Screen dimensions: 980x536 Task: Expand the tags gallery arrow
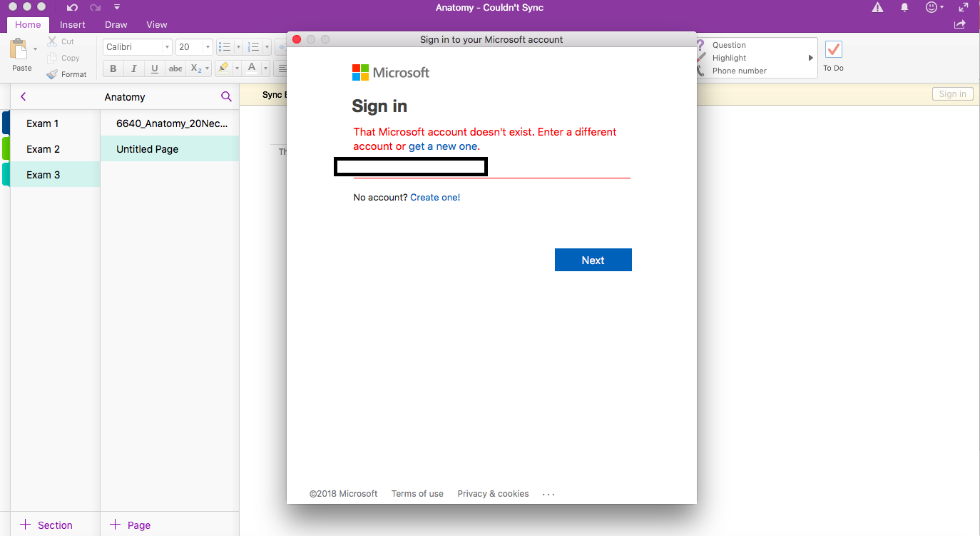[810, 58]
